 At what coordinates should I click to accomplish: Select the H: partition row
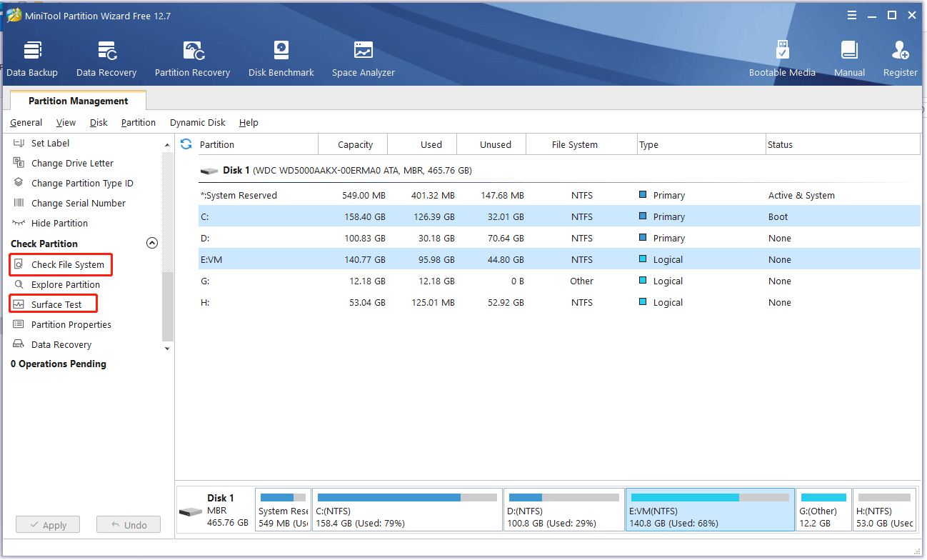pyautogui.click(x=559, y=303)
